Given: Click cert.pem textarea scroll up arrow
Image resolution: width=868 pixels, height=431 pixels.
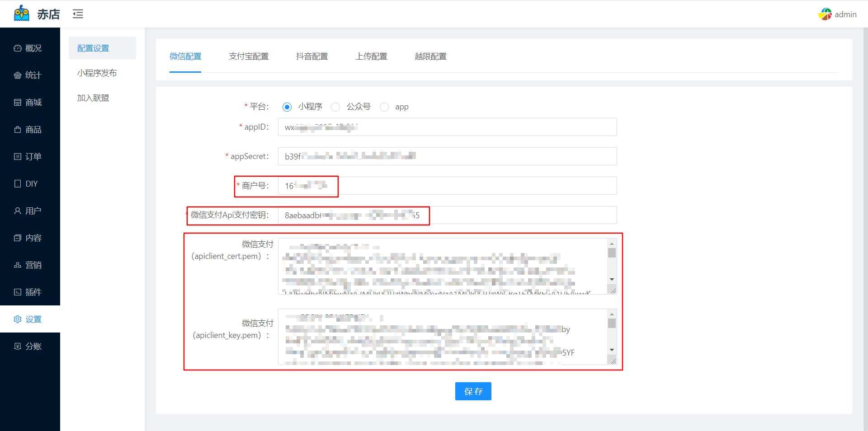Looking at the screenshot, I should (x=612, y=244).
